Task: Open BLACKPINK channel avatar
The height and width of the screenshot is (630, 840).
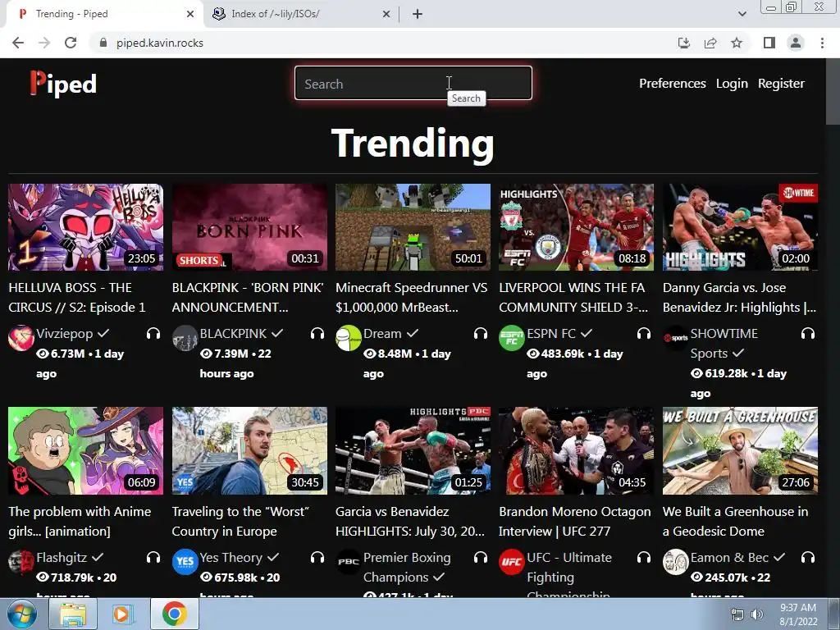Action: [185, 338]
